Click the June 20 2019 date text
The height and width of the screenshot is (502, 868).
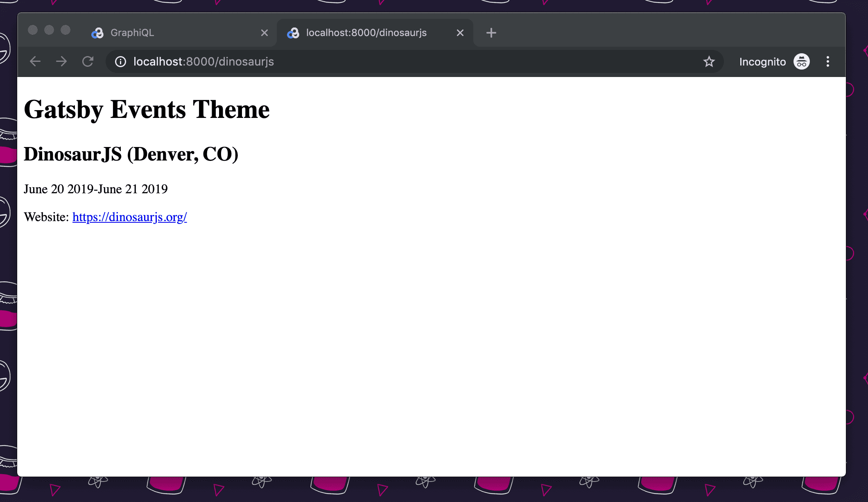click(x=58, y=189)
